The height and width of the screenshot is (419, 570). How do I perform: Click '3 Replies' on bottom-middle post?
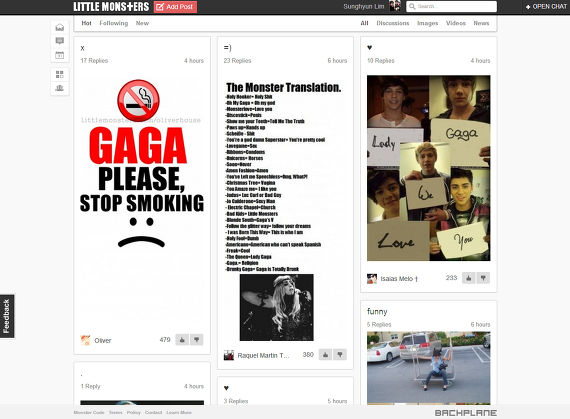pyautogui.click(x=236, y=401)
